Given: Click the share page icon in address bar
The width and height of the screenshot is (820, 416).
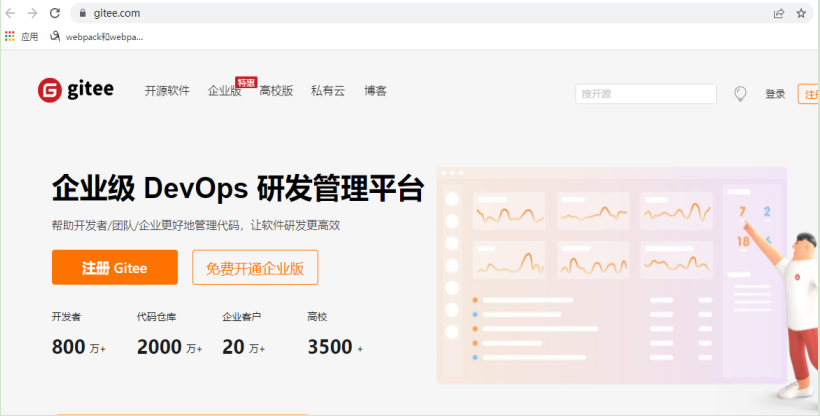Looking at the screenshot, I should pyautogui.click(x=779, y=14).
